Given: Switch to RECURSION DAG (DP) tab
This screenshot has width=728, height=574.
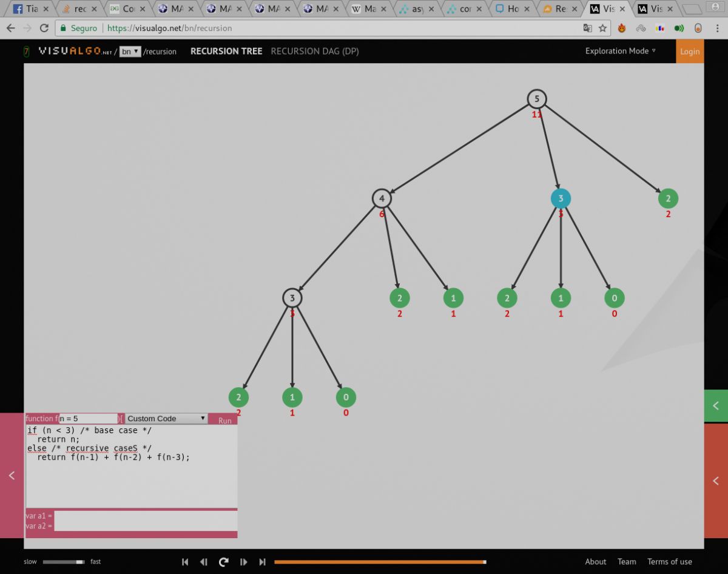Looking at the screenshot, I should pyautogui.click(x=315, y=52).
